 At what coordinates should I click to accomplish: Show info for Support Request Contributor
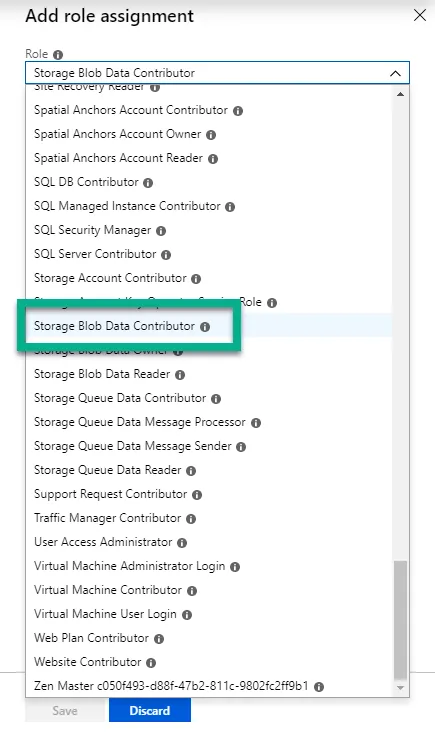pos(197,495)
